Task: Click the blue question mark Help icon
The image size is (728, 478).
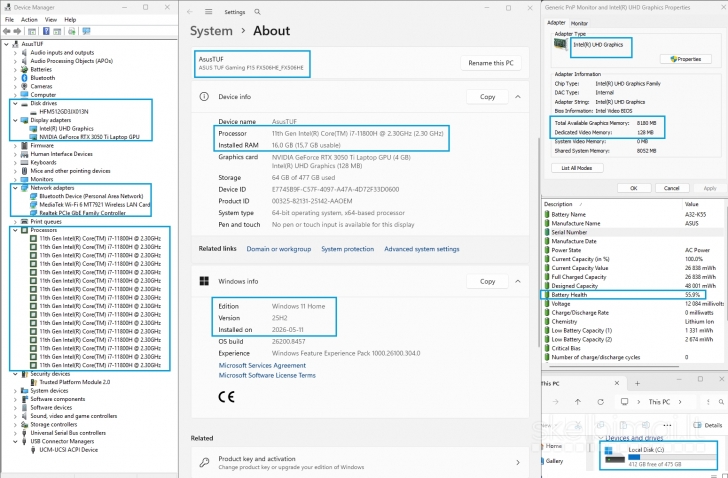Action: click(46, 31)
